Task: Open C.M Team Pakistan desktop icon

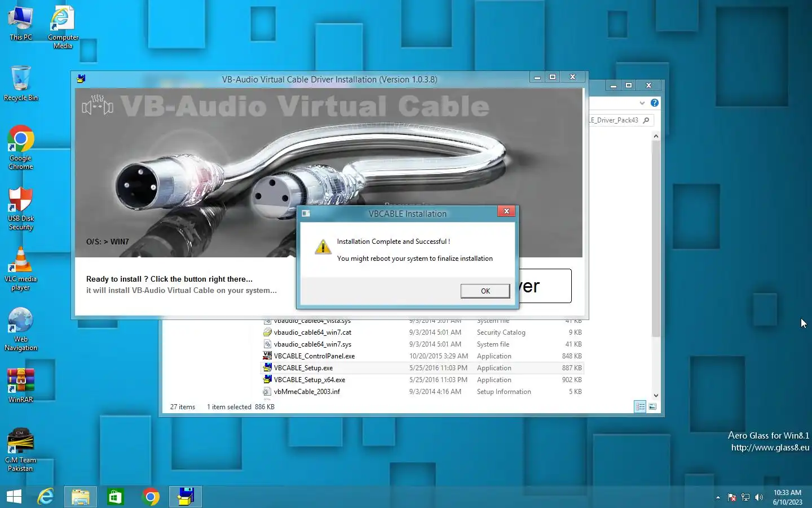Action: pos(21,450)
